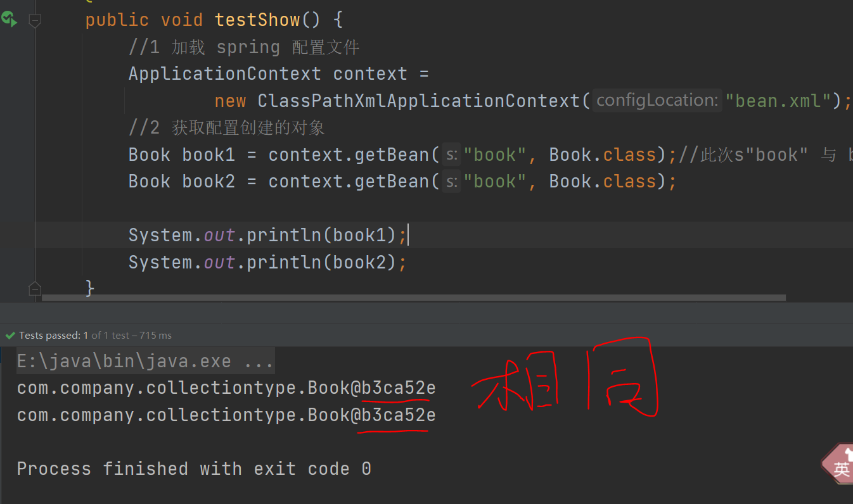The image size is (853, 504).
Task: Run testShow via the green gutter icon
Action: pos(9,20)
